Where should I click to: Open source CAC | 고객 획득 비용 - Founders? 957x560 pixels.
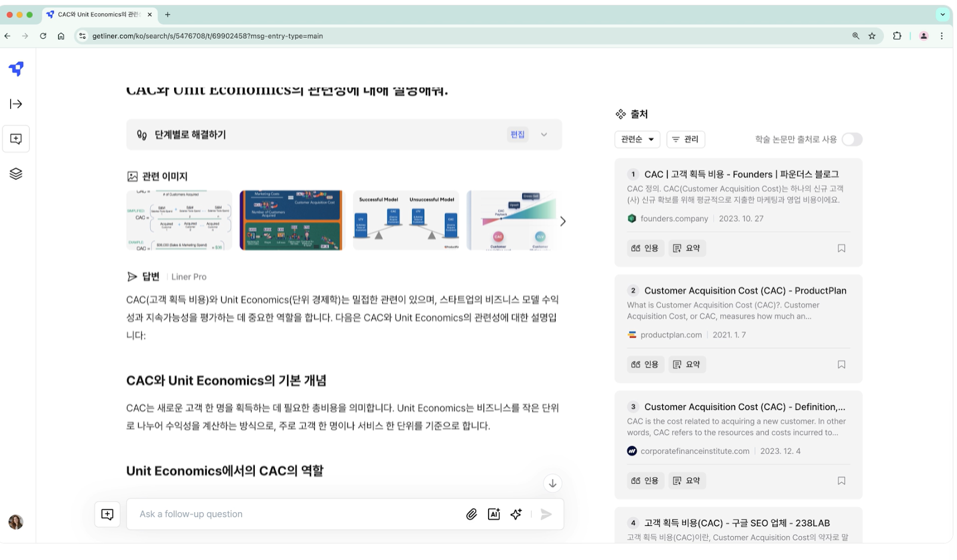pos(742,175)
